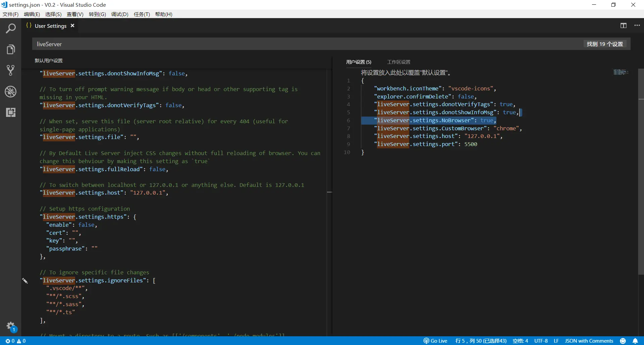Change end of line sequence LF
This screenshot has height=345, width=644.
556,341
